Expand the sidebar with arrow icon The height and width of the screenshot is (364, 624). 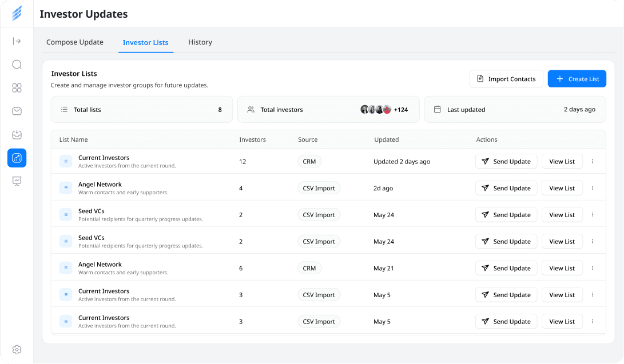[17, 41]
